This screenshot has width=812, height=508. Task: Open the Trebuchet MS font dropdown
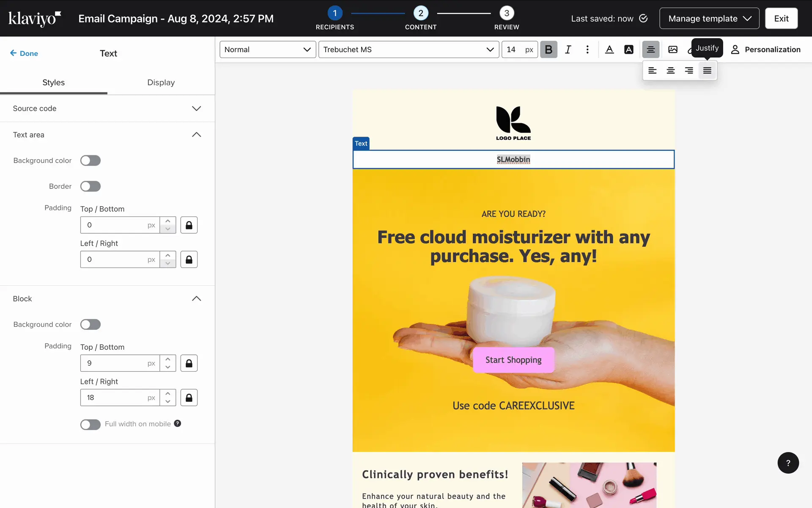[x=409, y=50]
